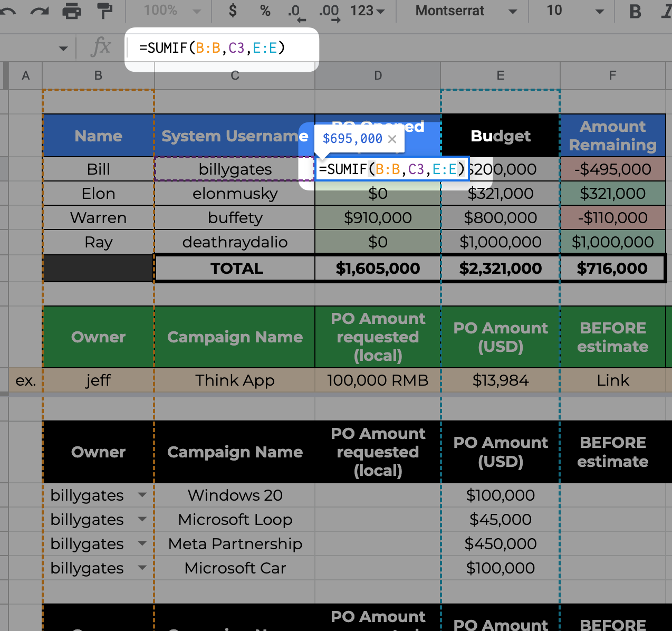Click the $716,000 total remaining cell
Viewport: 672px width, 631px height.
tap(612, 268)
